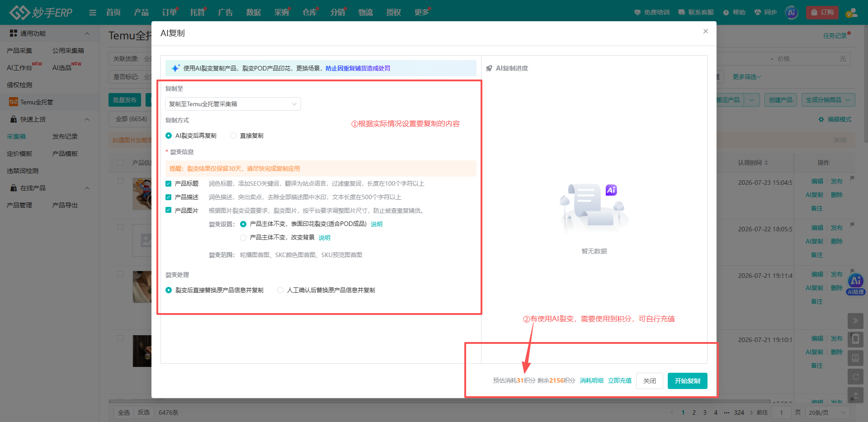Click the flag icon on 2026-07-23 row

pos(852,178)
